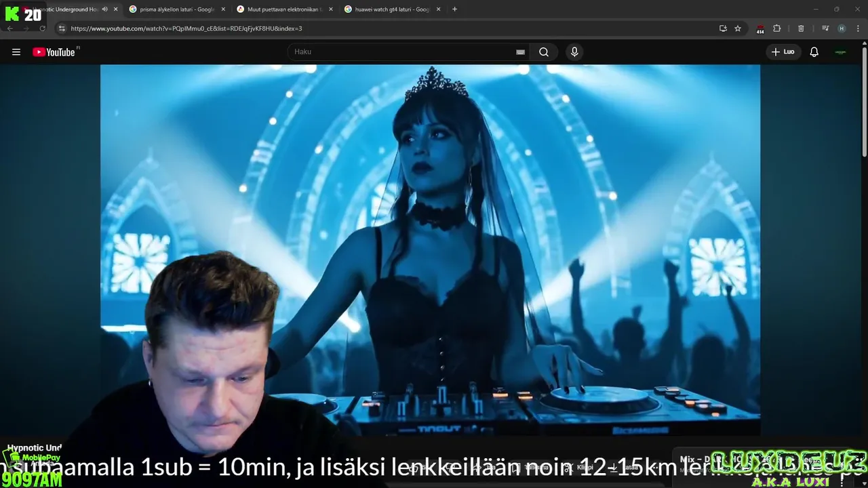Click the YouTube URL in address bar
Viewport: 868px width, 488px height.
pyautogui.click(x=186, y=28)
